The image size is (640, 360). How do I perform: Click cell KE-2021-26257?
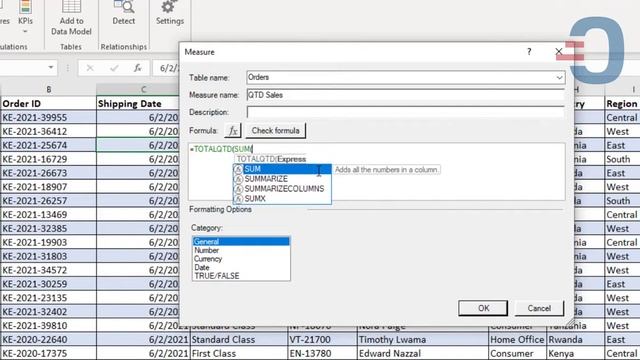click(x=49, y=201)
